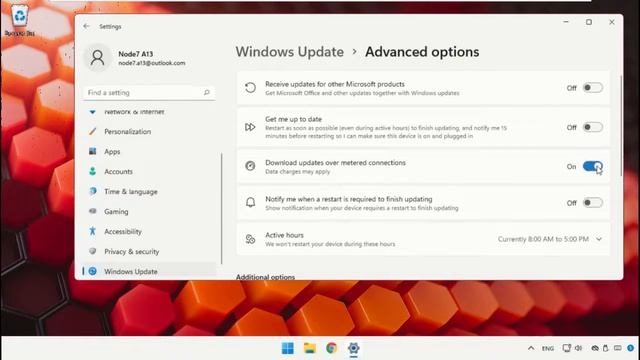The width and height of the screenshot is (640, 360).
Task: Click the Windows Update breadcrumb link
Action: 290,52
